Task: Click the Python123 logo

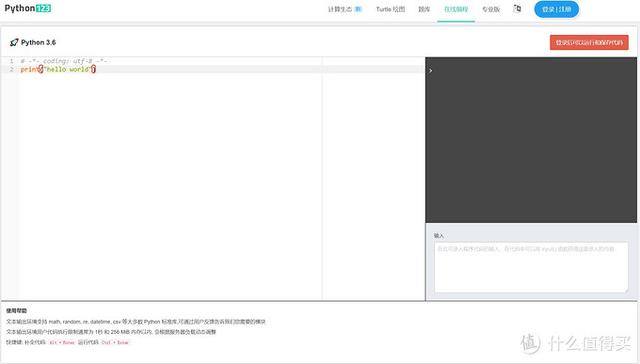Action: tap(28, 8)
